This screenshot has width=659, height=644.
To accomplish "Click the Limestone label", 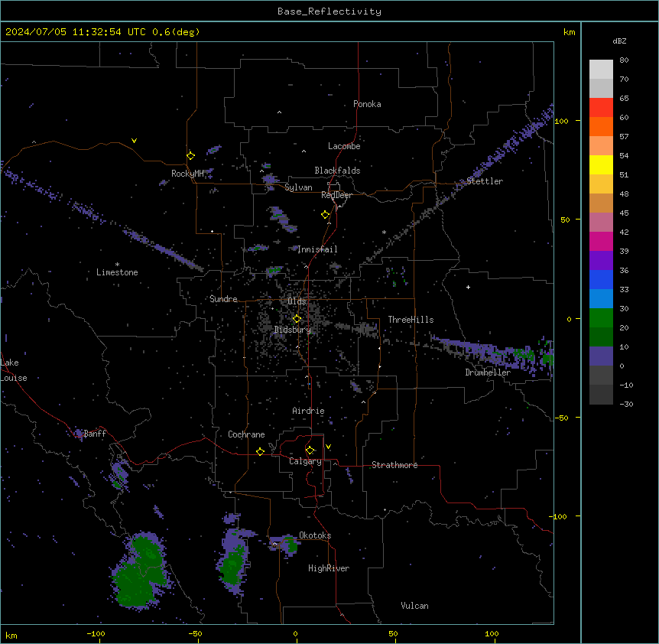I will pyautogui.click(x=117, y=272).
